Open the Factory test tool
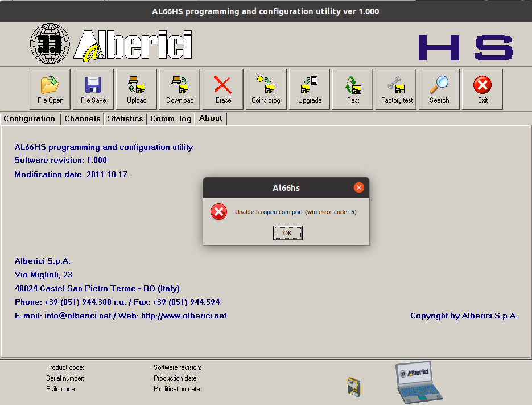 (396, 89)
